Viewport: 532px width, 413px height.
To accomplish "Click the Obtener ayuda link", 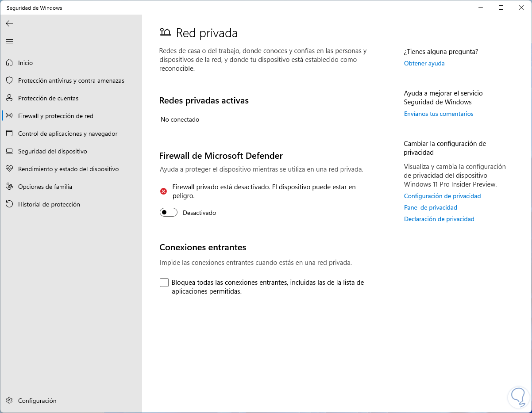I will (424, 63).
